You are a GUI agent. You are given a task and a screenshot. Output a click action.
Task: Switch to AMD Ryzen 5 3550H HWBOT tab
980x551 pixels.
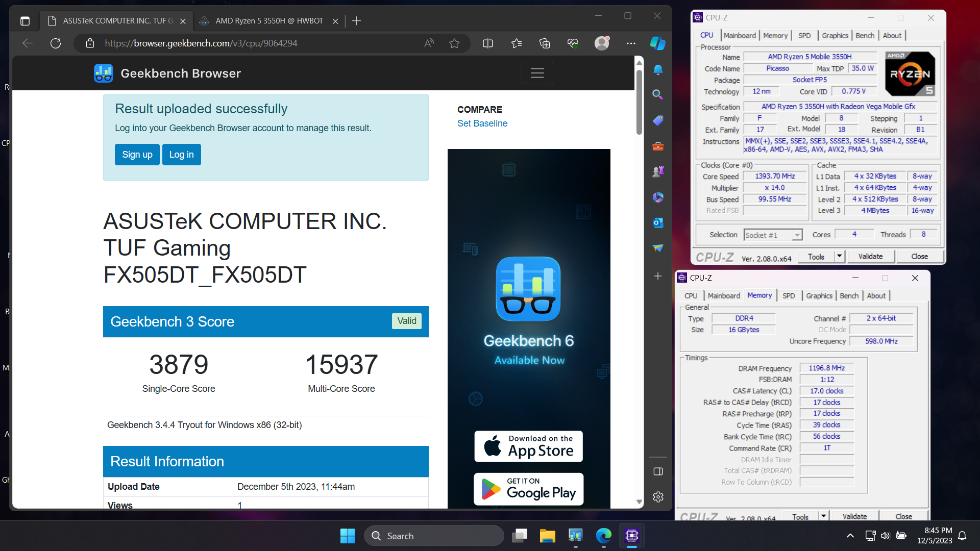tap(269, 21)
